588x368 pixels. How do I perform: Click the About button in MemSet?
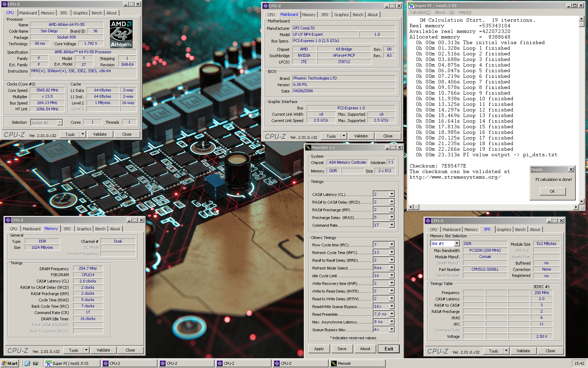[365, 349]
